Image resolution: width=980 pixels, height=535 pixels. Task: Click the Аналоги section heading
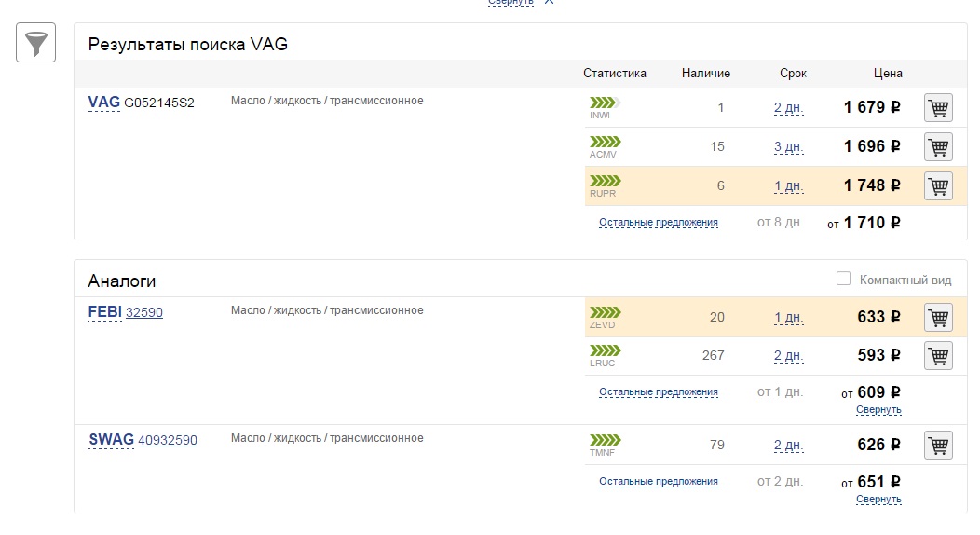[121, 281]
